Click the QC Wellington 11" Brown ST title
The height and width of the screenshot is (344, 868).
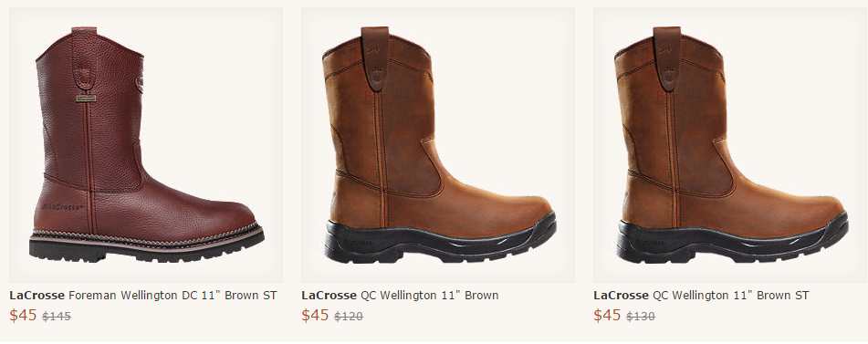701,296
